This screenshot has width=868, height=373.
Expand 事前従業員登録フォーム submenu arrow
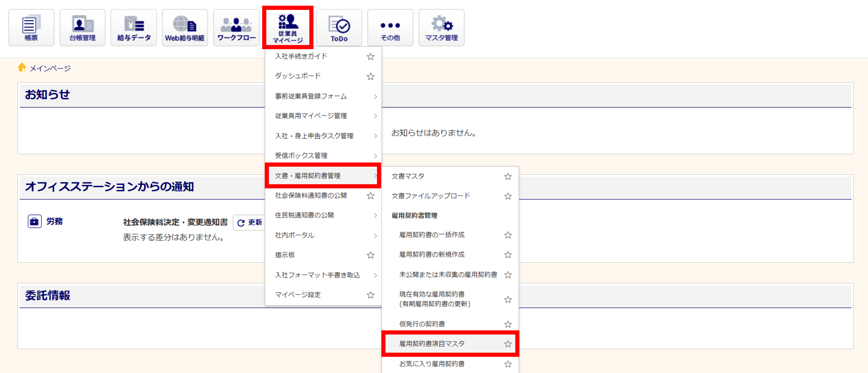[x=375, y=96]
